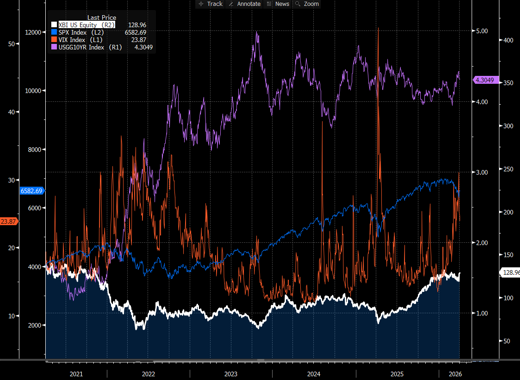Click the purple 4.3049 axis price tag
Screen dimensions: 520x381
[486, 80]
